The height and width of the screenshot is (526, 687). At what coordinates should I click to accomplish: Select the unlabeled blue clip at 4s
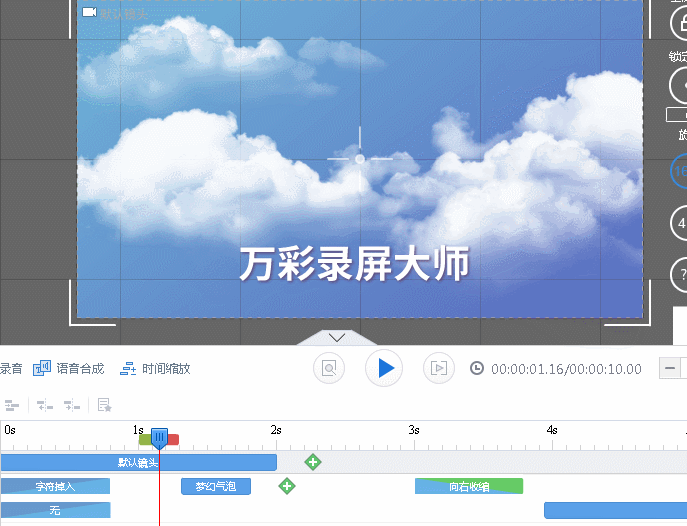click(615, 511)
